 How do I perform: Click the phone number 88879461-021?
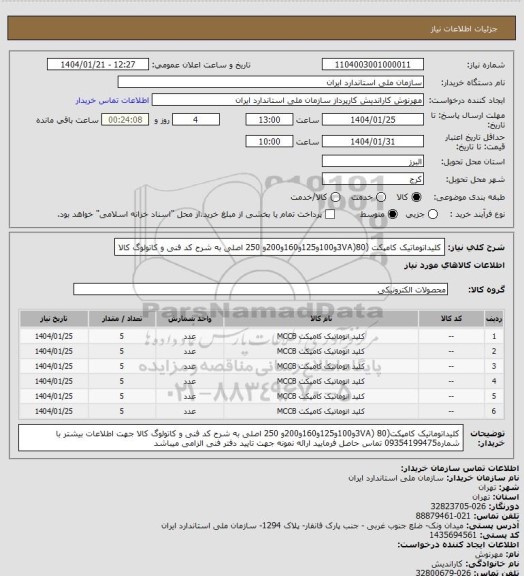pos(443,516)
